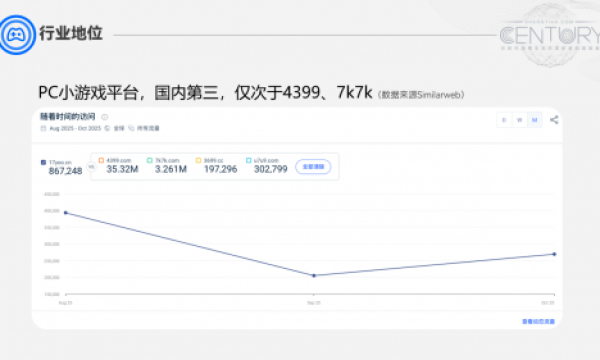Click the 全部清除 clear-all button

click(313, 167)
